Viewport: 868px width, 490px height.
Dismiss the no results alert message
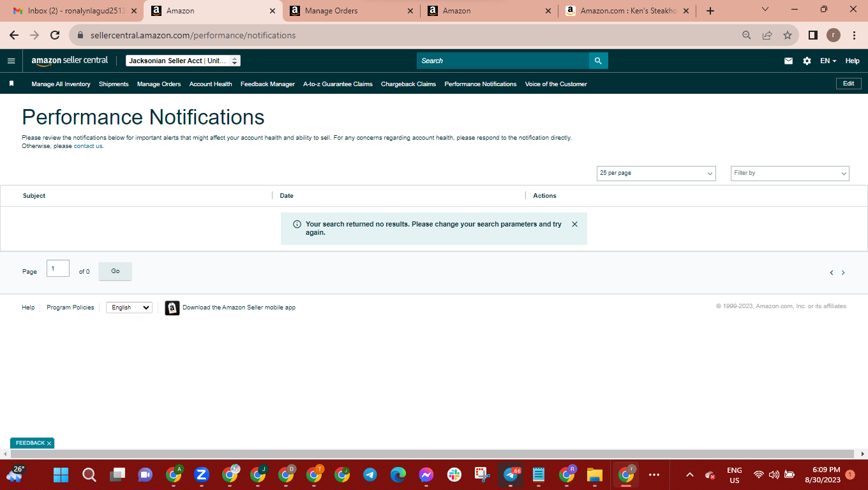click(x=574, y=225)
